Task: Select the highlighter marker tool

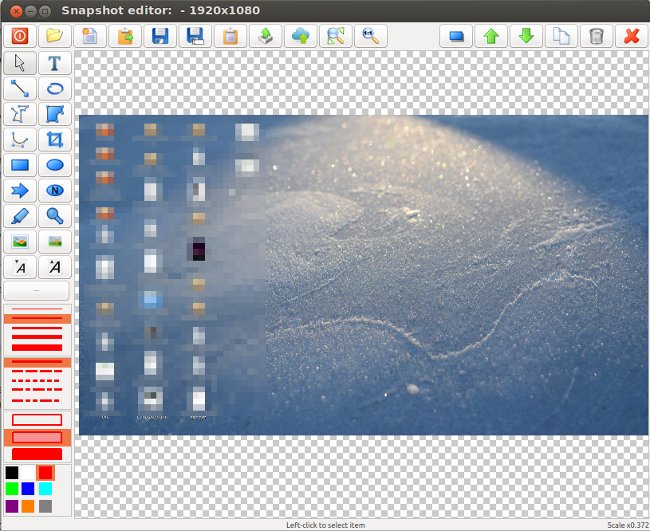Action: (20, 216)
